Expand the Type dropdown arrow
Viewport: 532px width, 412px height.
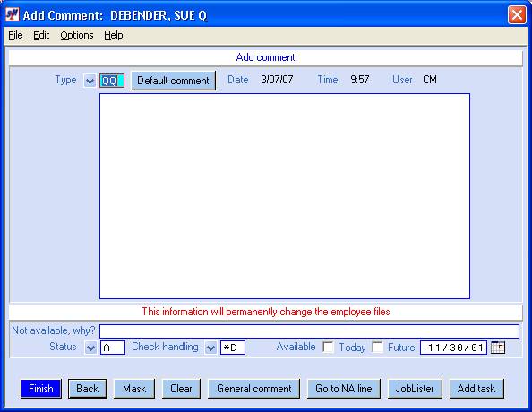pos(90,82)
